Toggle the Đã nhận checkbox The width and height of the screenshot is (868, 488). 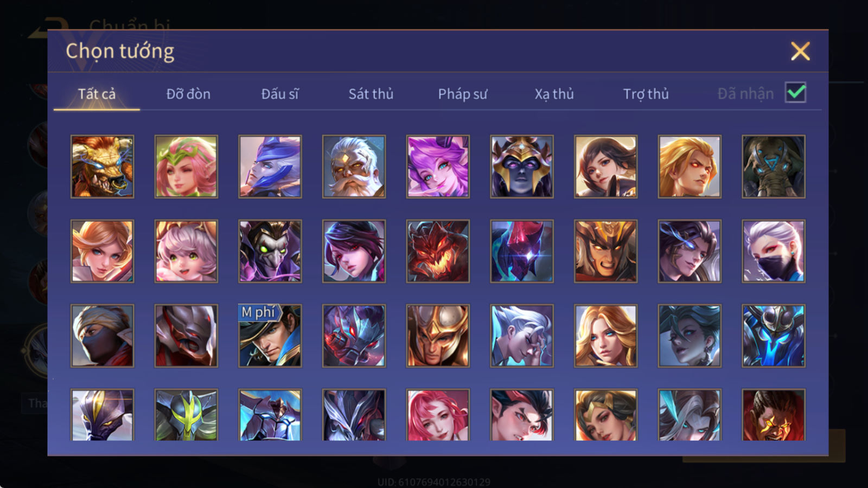click(x=796, y=93)
